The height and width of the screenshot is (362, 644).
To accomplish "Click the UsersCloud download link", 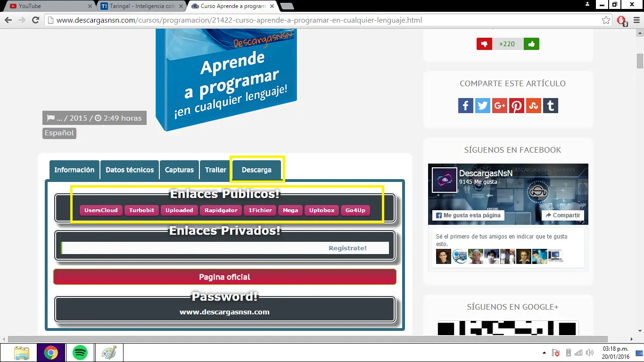I will point(101,210).
